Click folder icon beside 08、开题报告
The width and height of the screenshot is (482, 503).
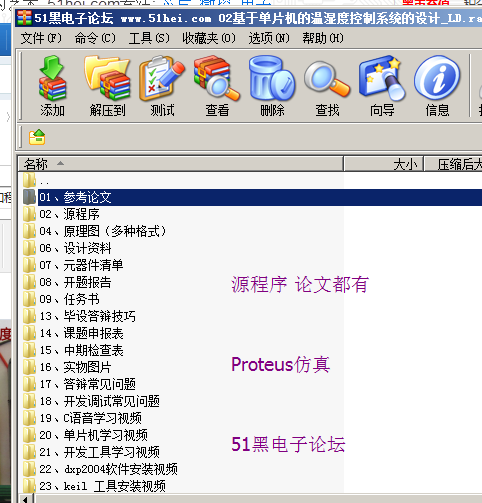30,282
